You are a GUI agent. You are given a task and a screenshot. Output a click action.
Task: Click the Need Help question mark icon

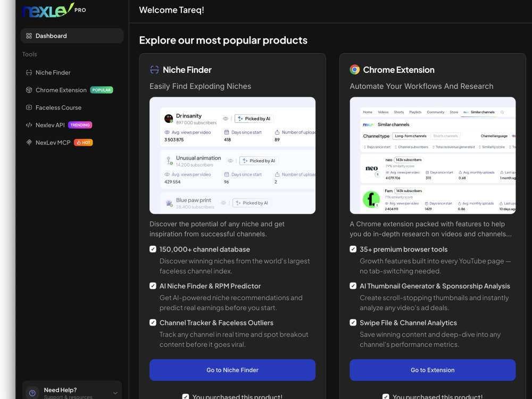click(x=32, y=393)
